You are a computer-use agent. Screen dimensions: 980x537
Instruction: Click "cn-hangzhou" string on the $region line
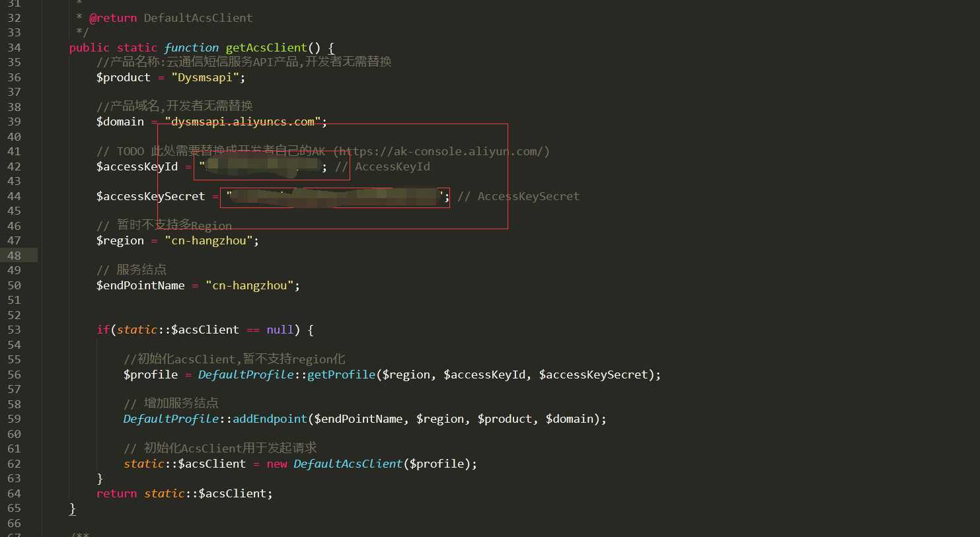coord(209,240)
